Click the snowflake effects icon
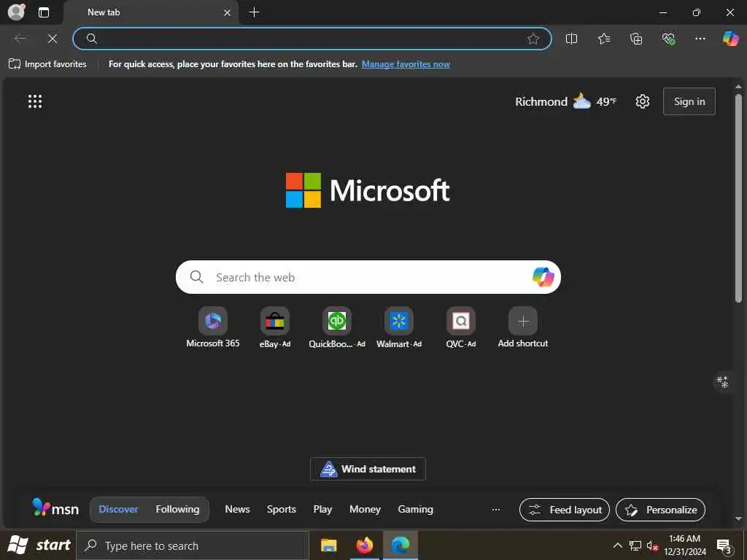 point(723,382)
